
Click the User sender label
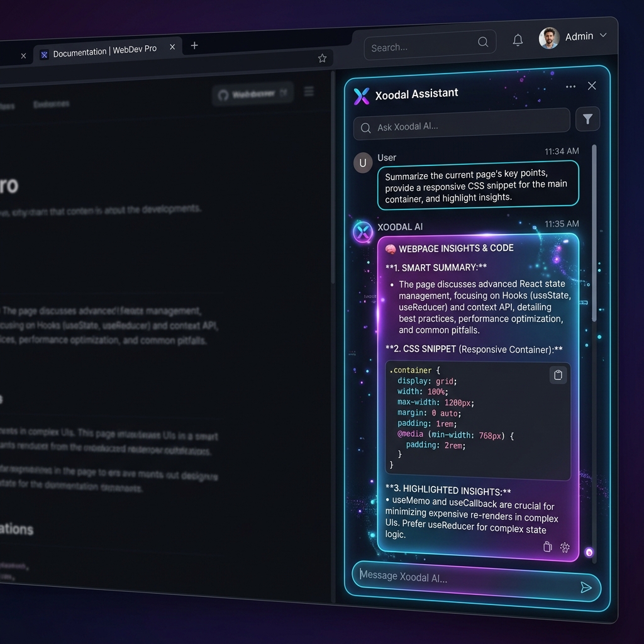coord(387,158)
